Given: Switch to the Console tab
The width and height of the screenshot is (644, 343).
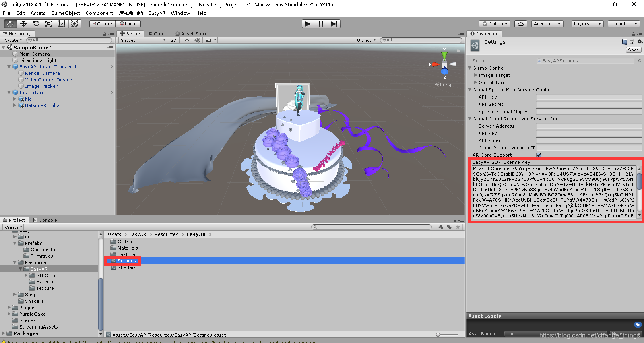Looking at the screenshot, I should 45,220.
